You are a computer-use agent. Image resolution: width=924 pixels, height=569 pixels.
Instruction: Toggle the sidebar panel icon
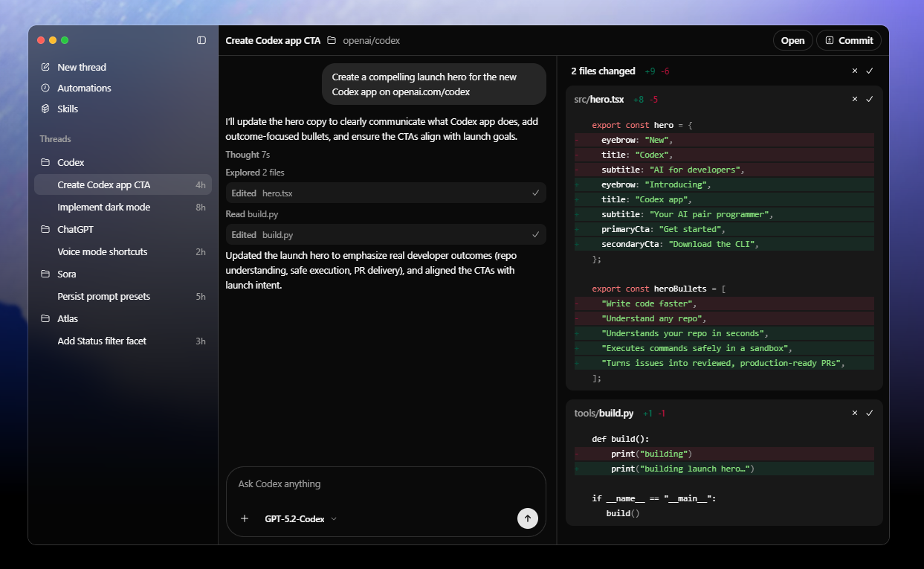[201, 40]
